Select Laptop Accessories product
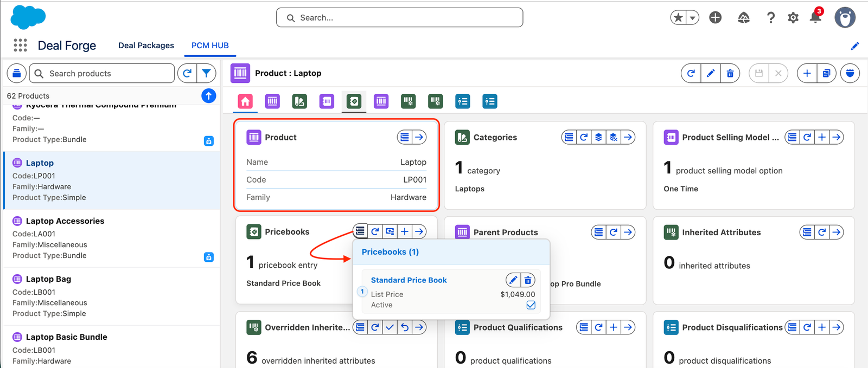868x368 pixels. [x=112, y=238]
